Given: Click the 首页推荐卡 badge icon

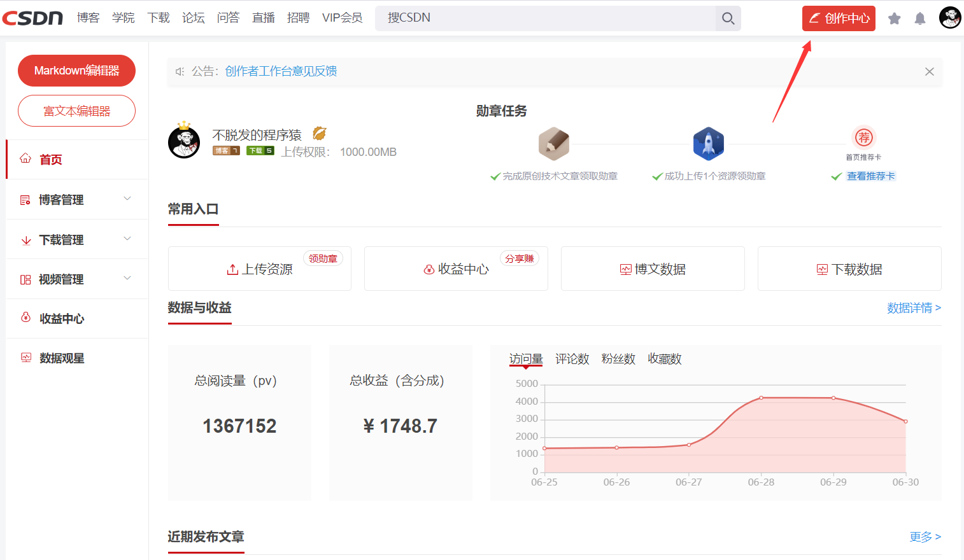Looking at the screenshot, I should [x=864, y=137].
